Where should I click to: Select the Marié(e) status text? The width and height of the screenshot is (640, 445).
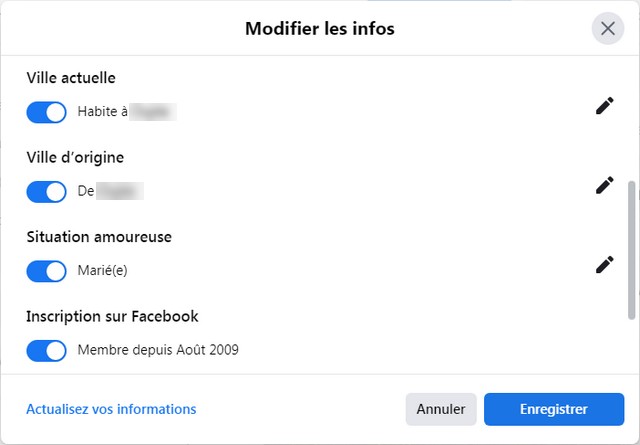(x=102, y=270)
